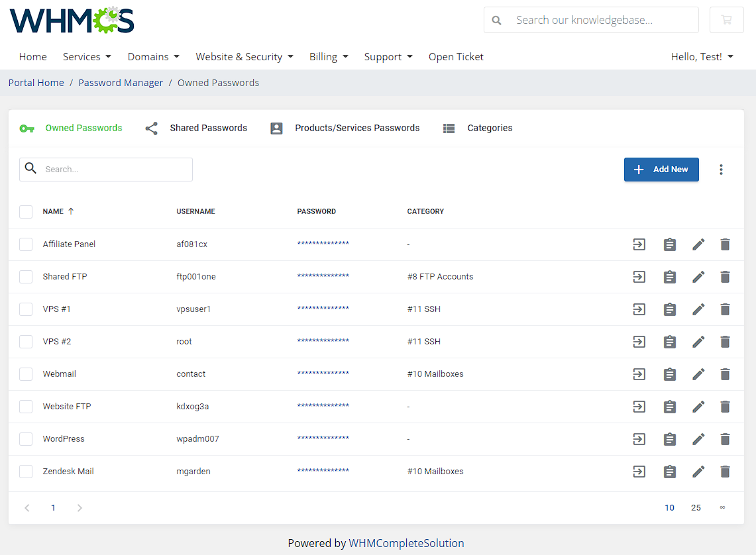Delete the Zendesk Mail entry
This screenshot has width=756, height=555.
point(725,471)
